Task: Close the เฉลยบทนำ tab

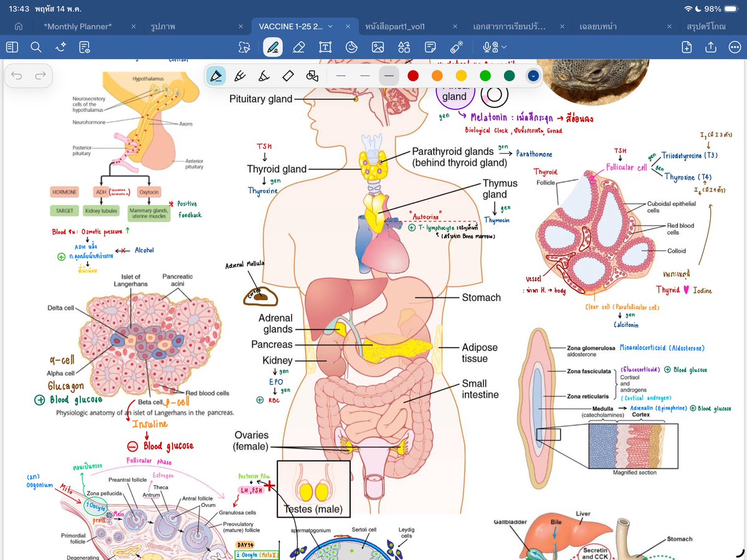Action: coord(669,27)
